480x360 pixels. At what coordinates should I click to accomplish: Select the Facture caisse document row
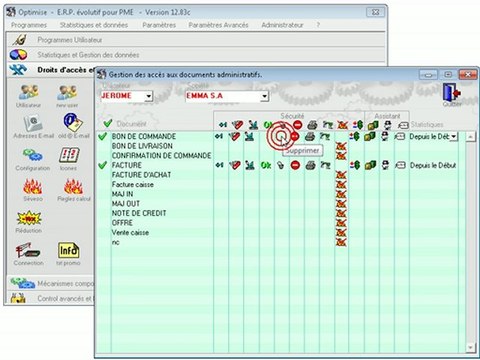pyautogui.click(x=133, y=184)
